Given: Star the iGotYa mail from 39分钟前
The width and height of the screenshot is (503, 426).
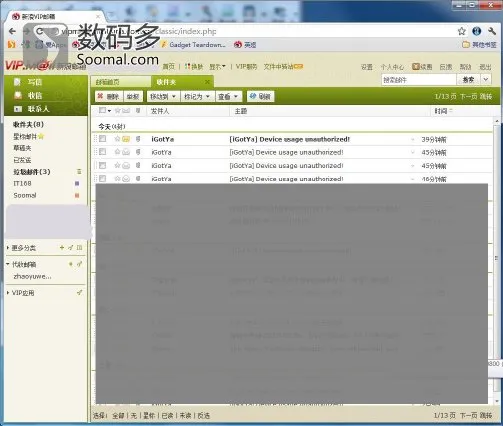Looking at the screenshot, I should coord(117,139).
